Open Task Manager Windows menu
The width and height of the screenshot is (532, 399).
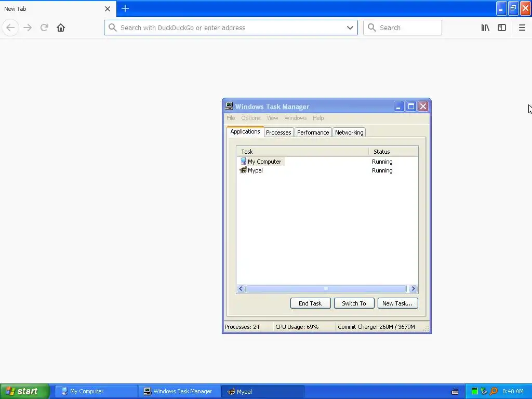[295, 118]
